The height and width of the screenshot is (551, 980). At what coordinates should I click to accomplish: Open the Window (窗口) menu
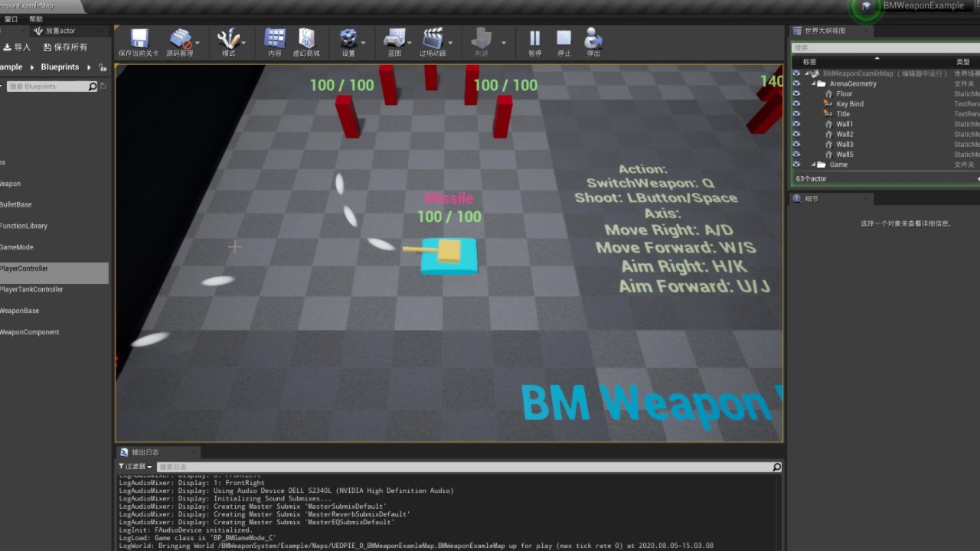pyautogui.click(x=11, y=19)
